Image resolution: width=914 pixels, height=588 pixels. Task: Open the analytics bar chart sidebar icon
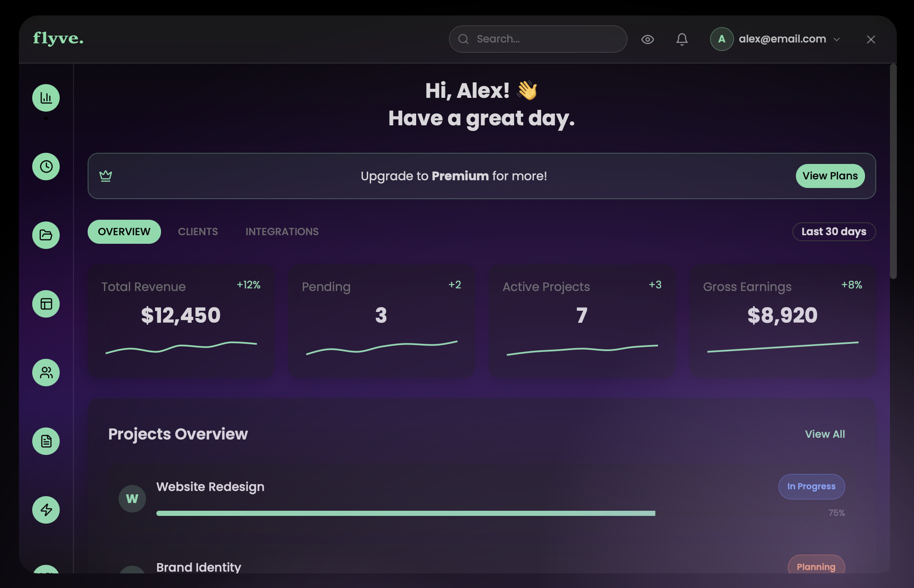coord(46,97)
